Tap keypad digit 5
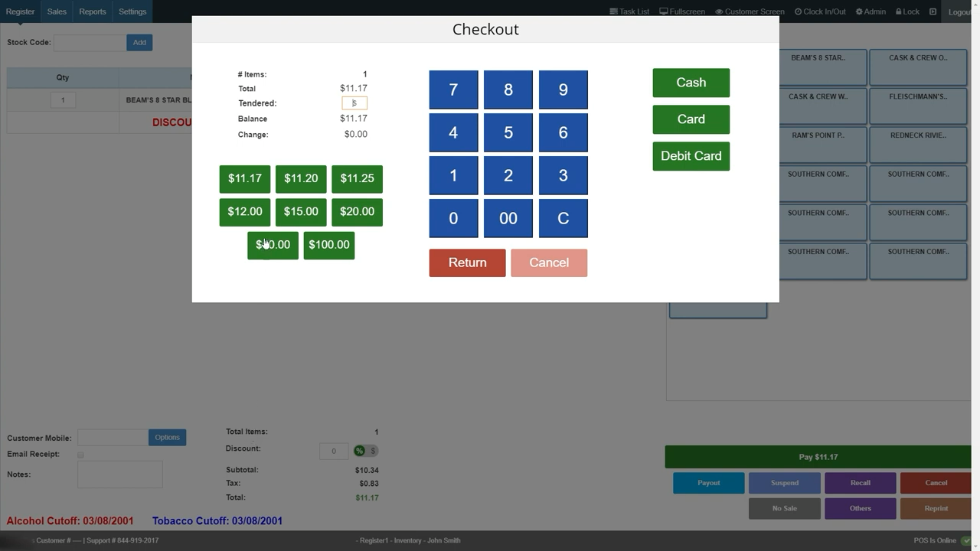Viewport: 980px width, 551px height. [508, 132]
